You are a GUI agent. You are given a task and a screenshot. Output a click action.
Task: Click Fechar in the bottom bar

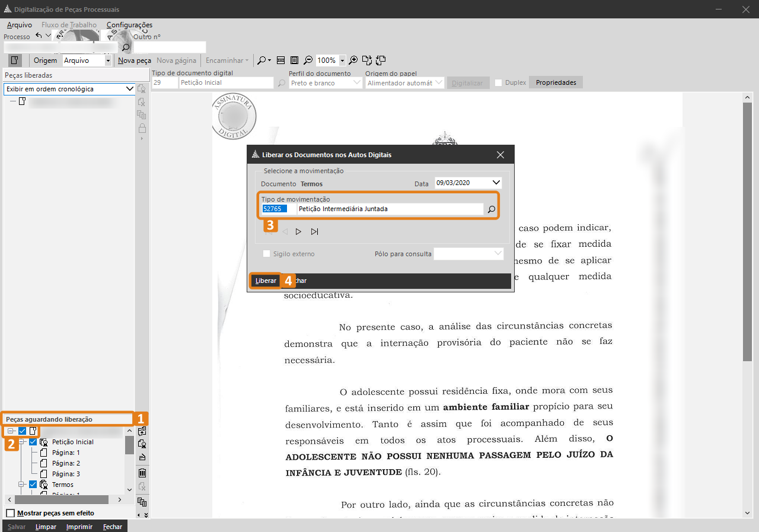pyautogui.click(x=113, y=527)
